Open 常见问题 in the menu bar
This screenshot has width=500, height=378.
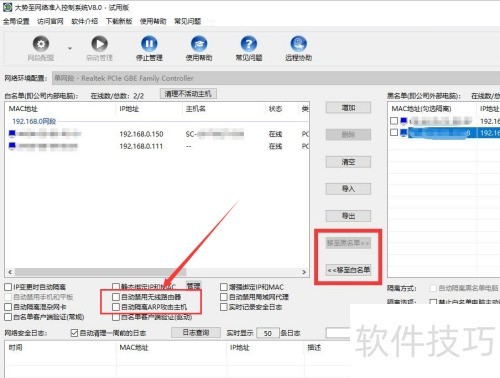click(x=187, y=21)
